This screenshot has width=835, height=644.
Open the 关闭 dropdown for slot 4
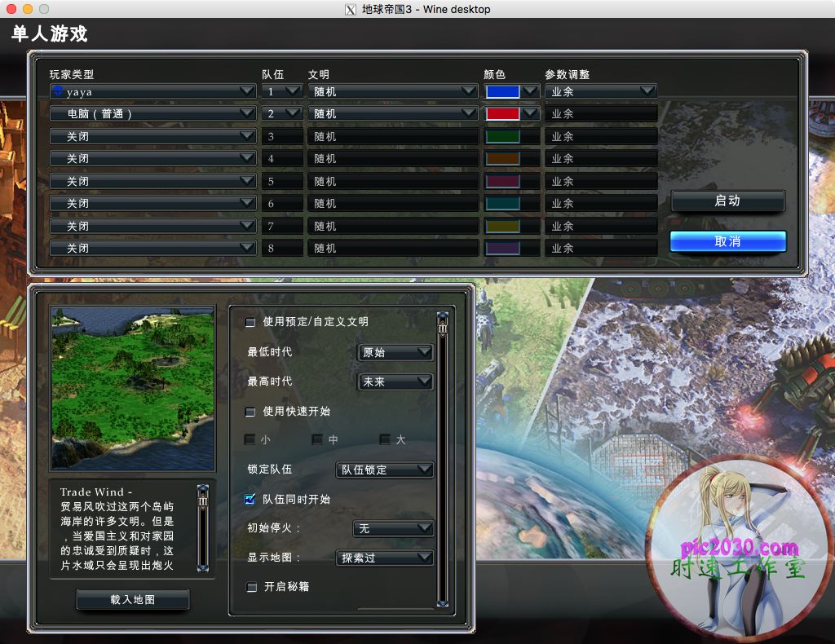point(152,158)
